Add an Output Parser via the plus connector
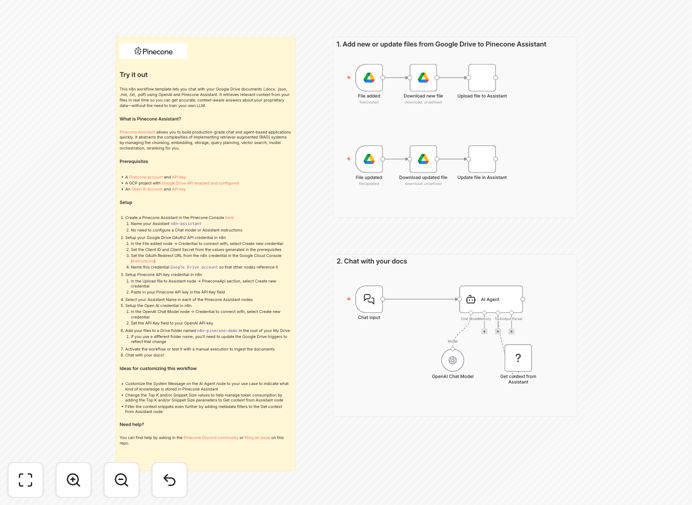Viewport: 692px width, 505px height. pos(511,331)
